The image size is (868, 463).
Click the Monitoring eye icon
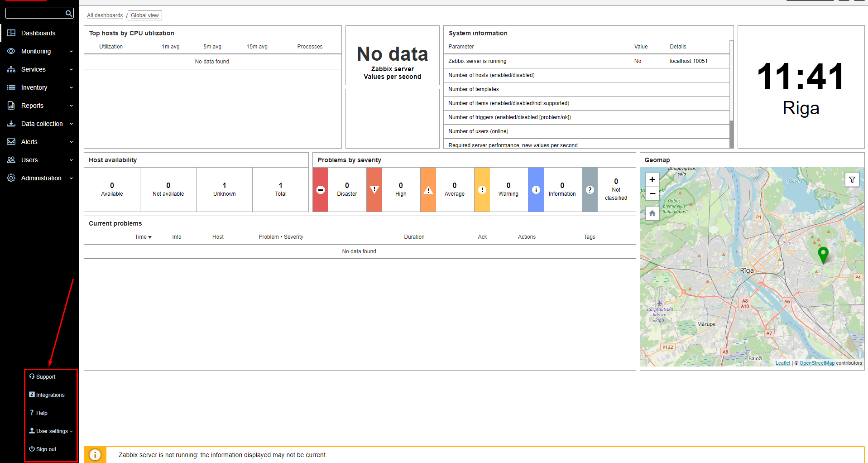click(x=11, y=51)
